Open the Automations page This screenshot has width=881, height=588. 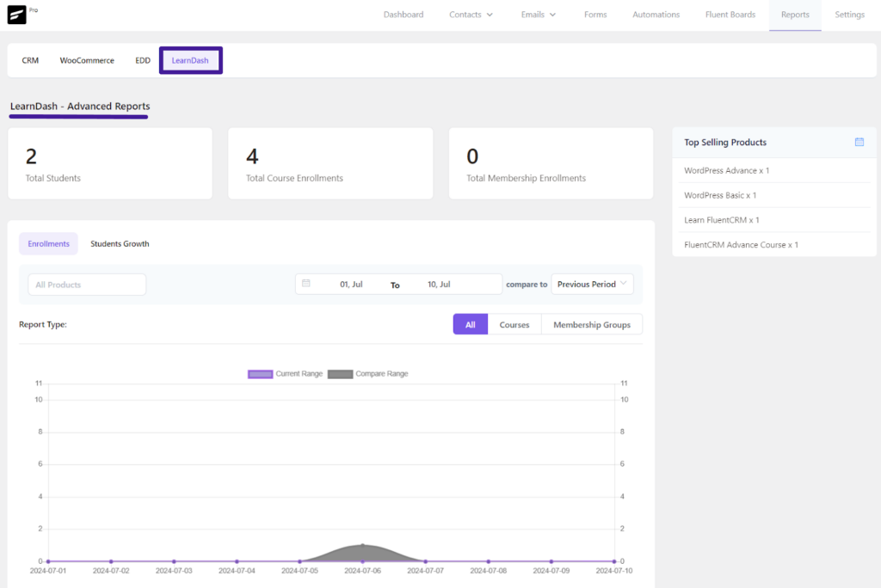tap(656, 15)
